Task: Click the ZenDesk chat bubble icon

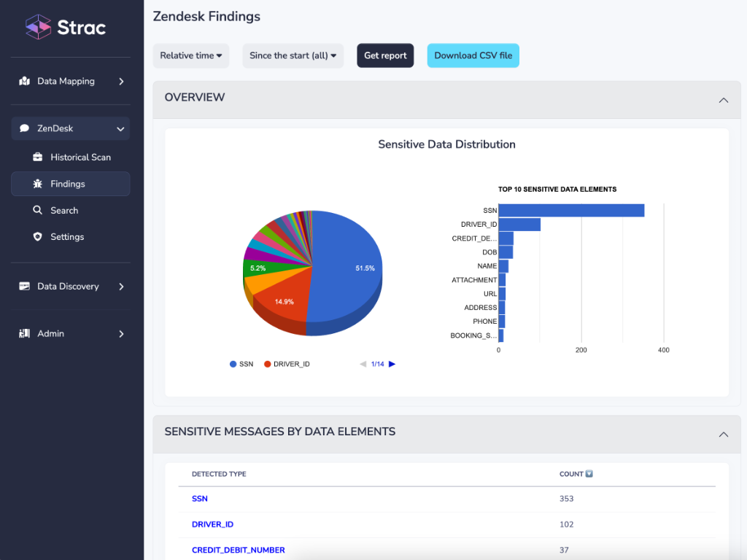Action: click(x=24, y=128)
